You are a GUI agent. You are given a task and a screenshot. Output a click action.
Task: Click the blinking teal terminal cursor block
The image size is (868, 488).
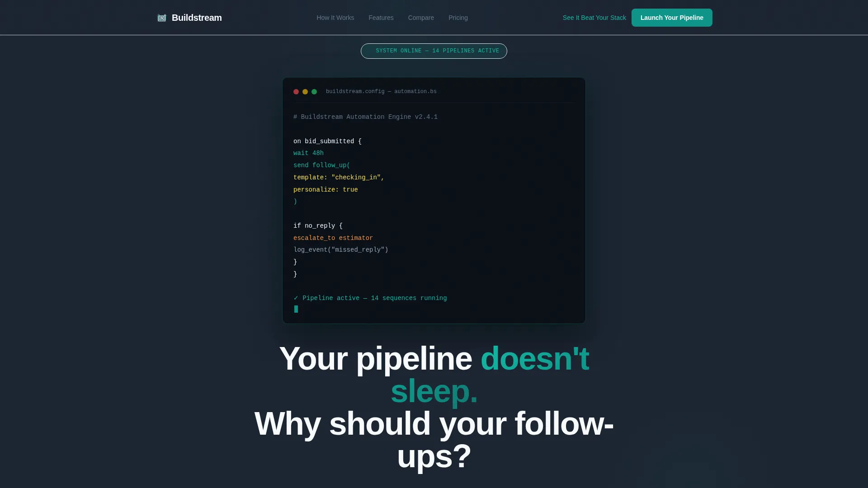(x=296, y=309)
